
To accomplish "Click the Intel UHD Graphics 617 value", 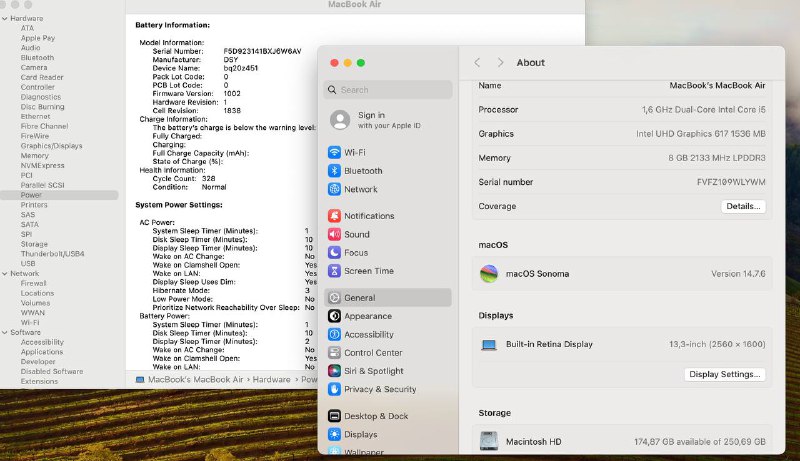I will 701,134.
